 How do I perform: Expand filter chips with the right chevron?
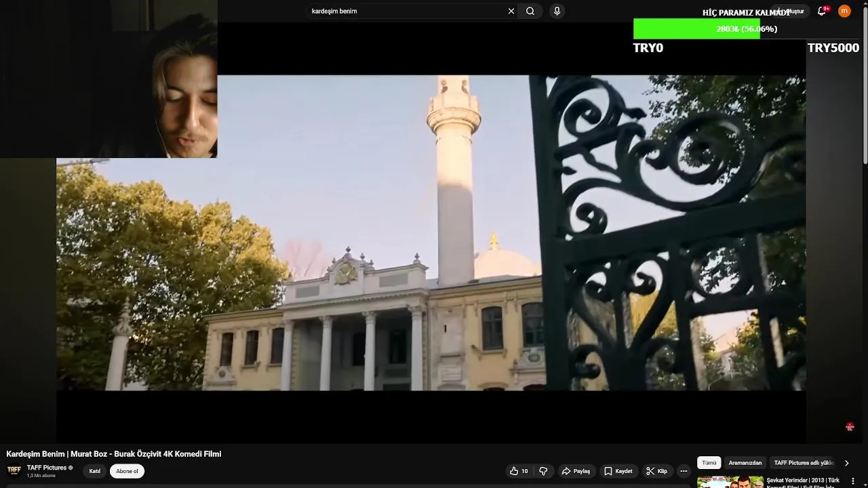(846, 463)
